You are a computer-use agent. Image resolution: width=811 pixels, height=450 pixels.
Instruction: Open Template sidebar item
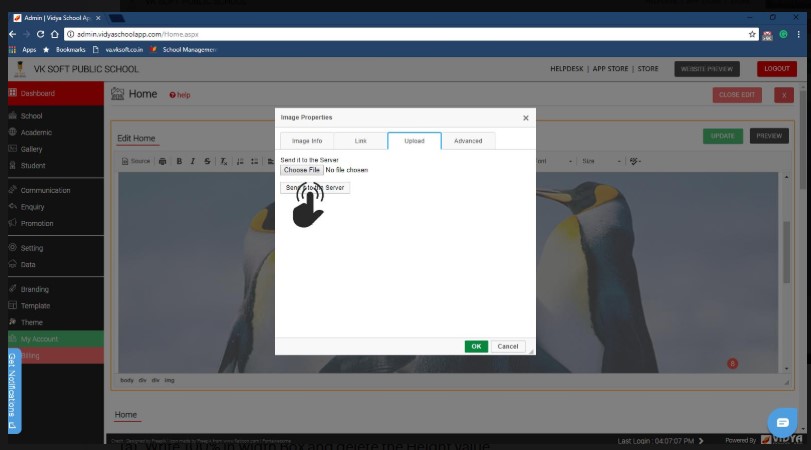[56, 306]
